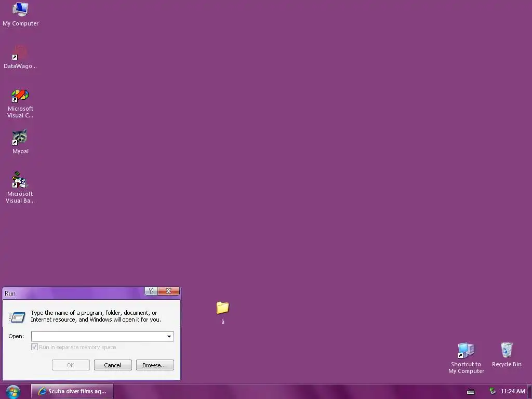Click the 11:24 AM taskbar clock
The image size is (532, 399).
pyautogui.click(x=513, y=391)
